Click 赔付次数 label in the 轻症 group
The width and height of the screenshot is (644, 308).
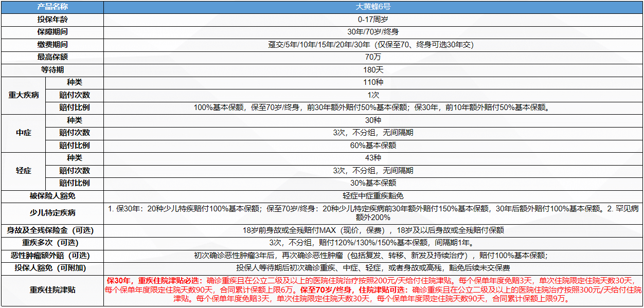75,171
